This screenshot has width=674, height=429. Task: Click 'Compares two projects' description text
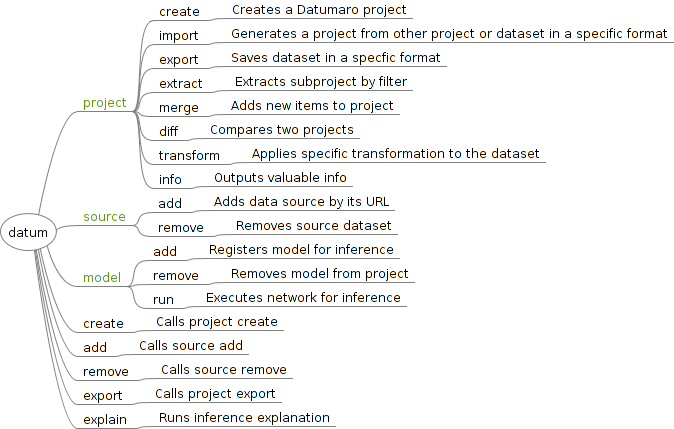282,130
